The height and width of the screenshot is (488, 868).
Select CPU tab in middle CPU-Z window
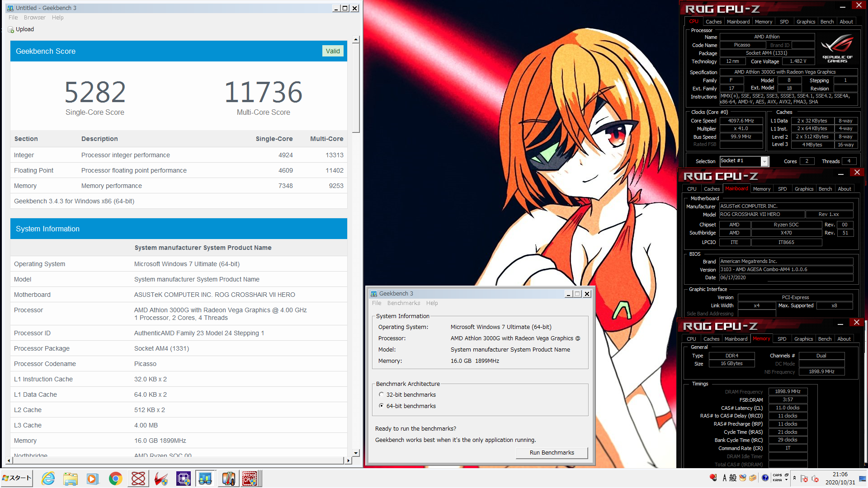pyautogui.click(x=692, y=189)
